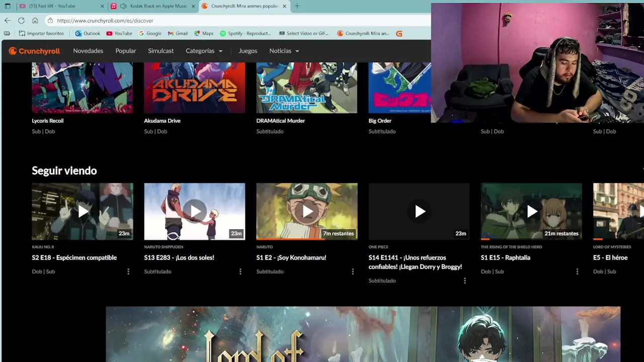644x362 pixels.
Task: Close the Kodak Black Apple Music tab
Action: pyautogui.click(x=193, y=6)
